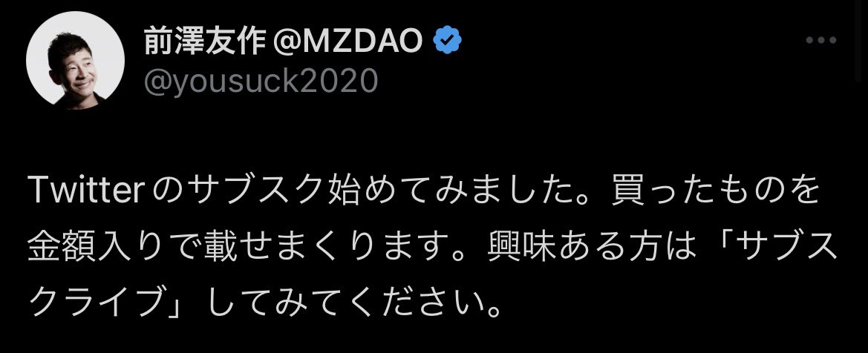This screenshot has height=353, width=868.
Task: Open the @yousuck2020 handle link
Action: click(261, 82)
